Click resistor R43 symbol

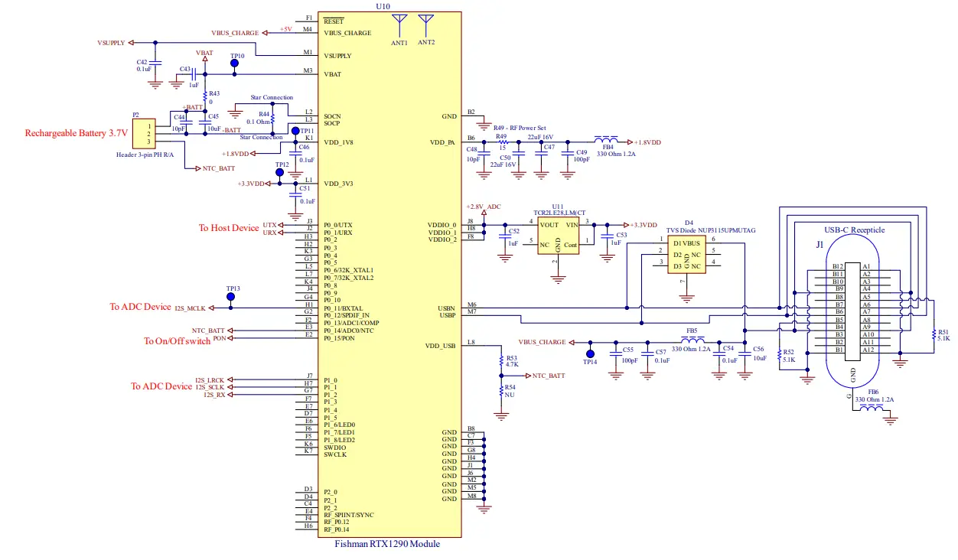coord(204,96)
